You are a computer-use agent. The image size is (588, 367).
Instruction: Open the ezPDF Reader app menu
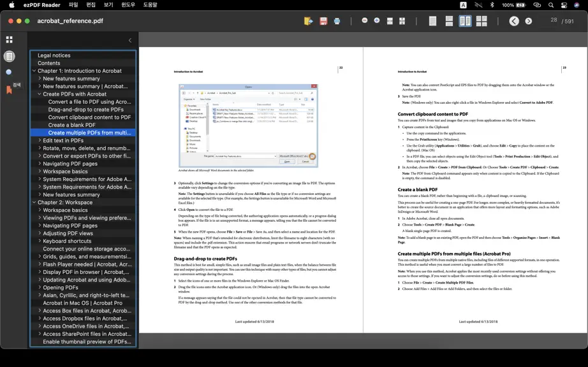click(41, 5)
